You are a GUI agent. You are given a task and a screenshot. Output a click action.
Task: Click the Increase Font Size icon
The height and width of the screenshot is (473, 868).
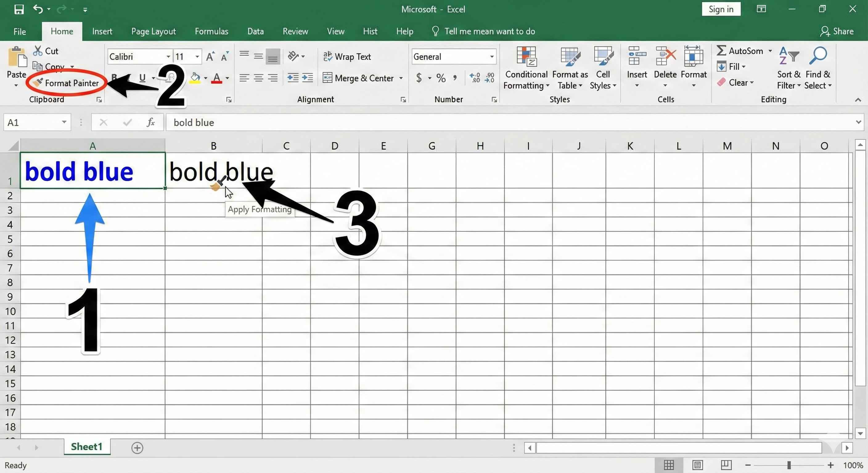[x=210, y=57]
